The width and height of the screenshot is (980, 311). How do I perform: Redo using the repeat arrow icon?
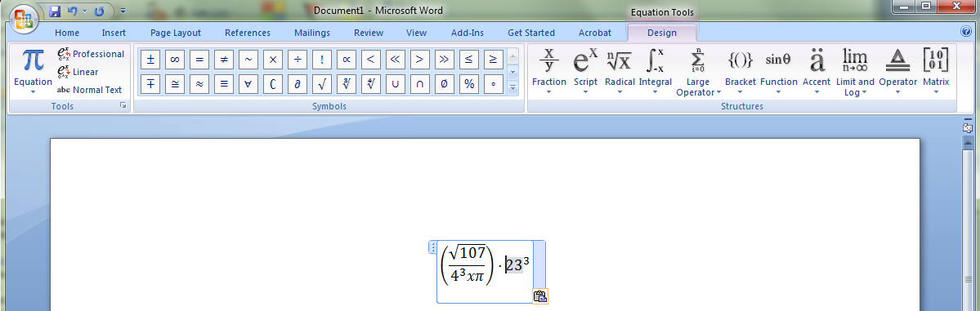click(98, 11)
